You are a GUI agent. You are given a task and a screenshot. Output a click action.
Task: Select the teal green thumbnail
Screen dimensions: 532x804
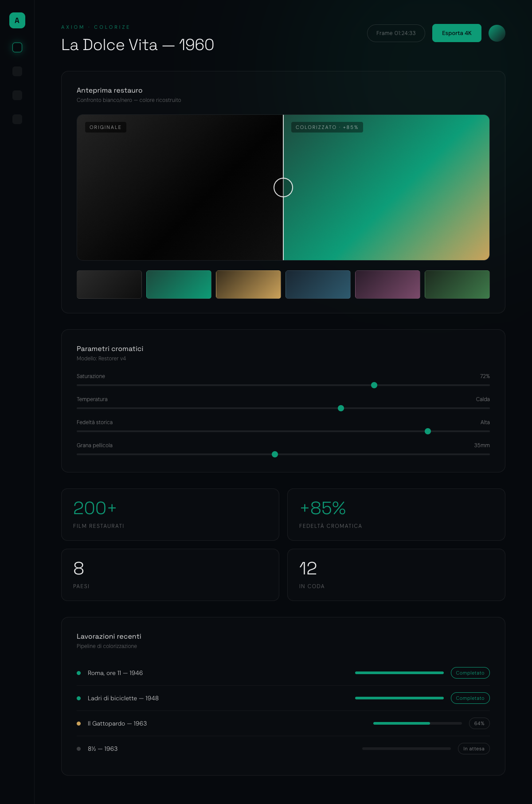point(179,285)
